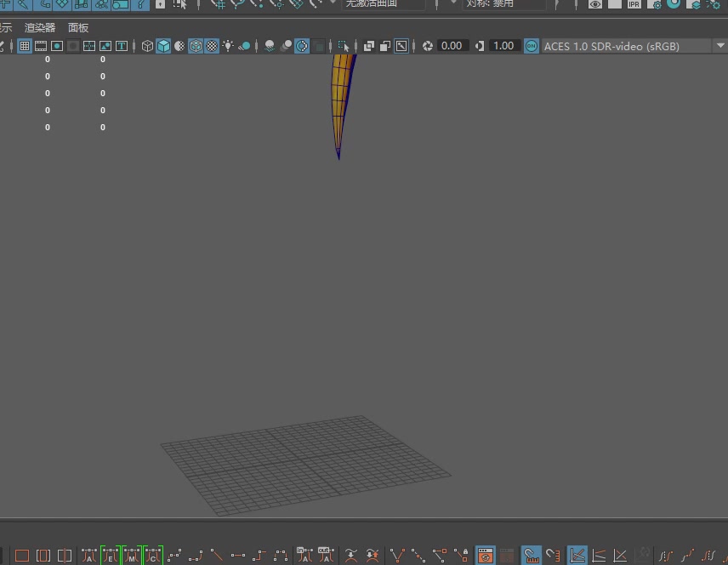Expand the arrow right of the color transform
Image resolution: width=728 pixels, height=565 pixels.
721,46
